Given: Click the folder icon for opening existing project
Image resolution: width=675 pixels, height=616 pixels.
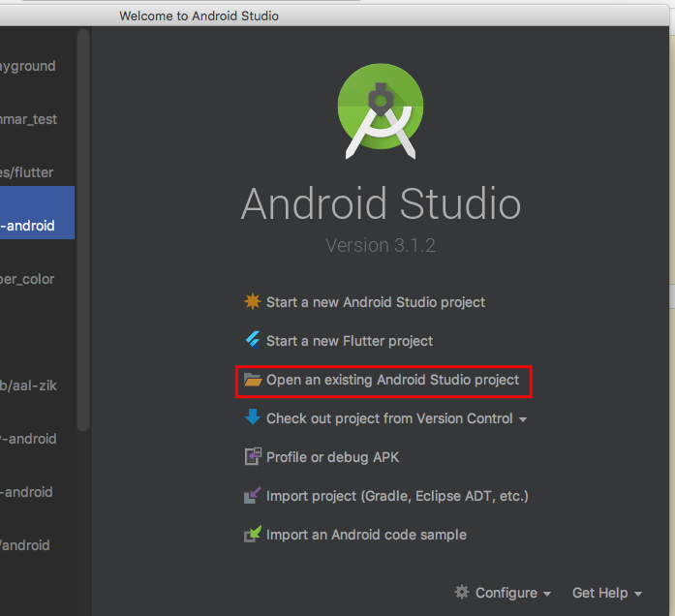Looking at the screenshot, I should (253, 380).
